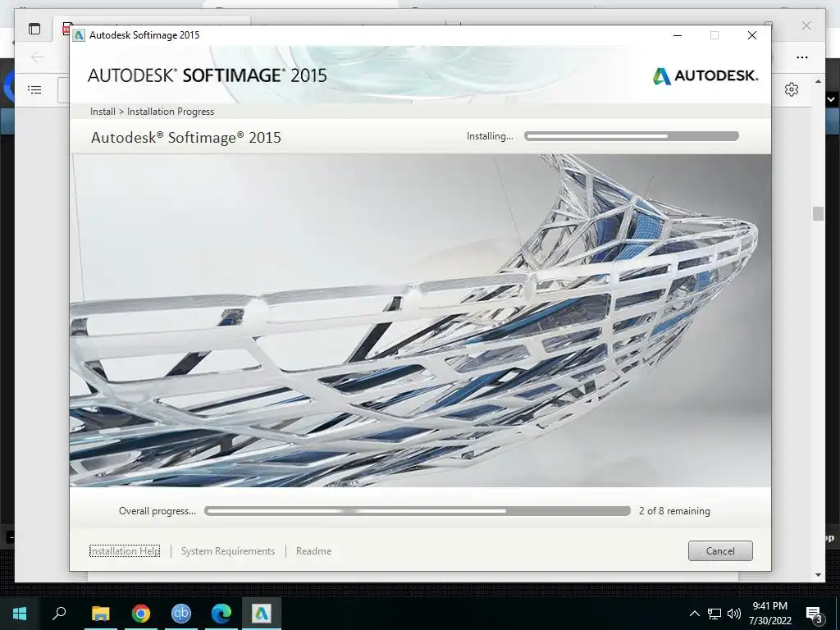
Task: Click the Cancel button in installer
Action: [x=720, y=550]
